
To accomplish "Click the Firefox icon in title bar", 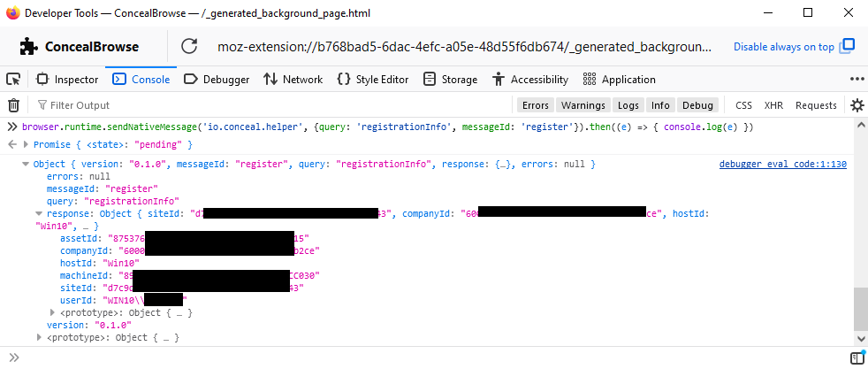I will (12, 12).
